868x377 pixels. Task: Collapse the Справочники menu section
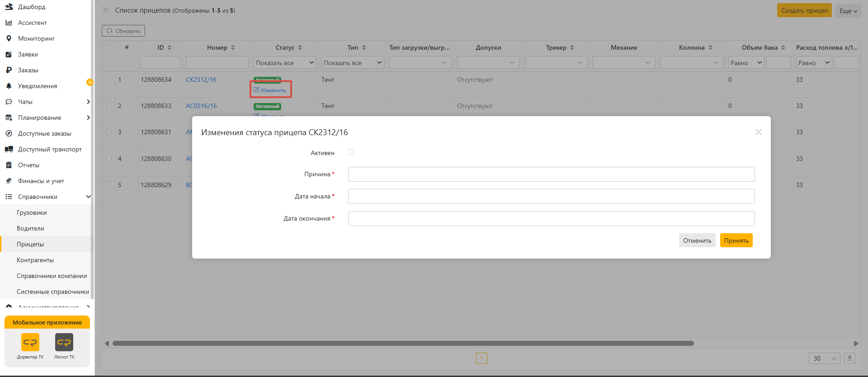click(88, 197)
